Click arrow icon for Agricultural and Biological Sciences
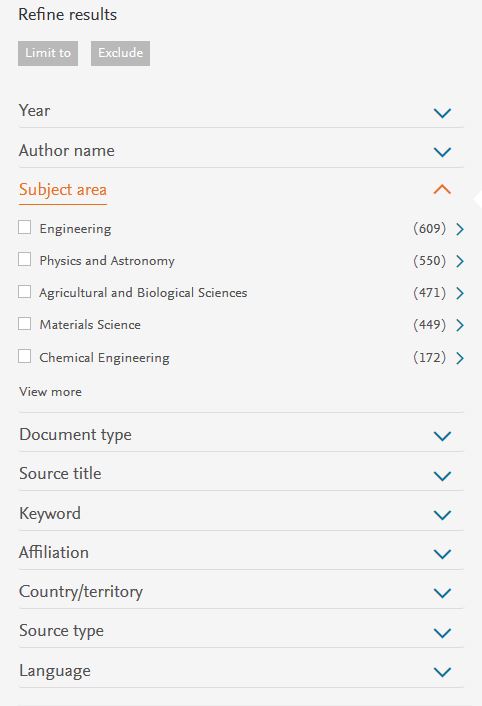Image resolution: width=482 pixels, height=706 pixels. click(x=459, y=293)
